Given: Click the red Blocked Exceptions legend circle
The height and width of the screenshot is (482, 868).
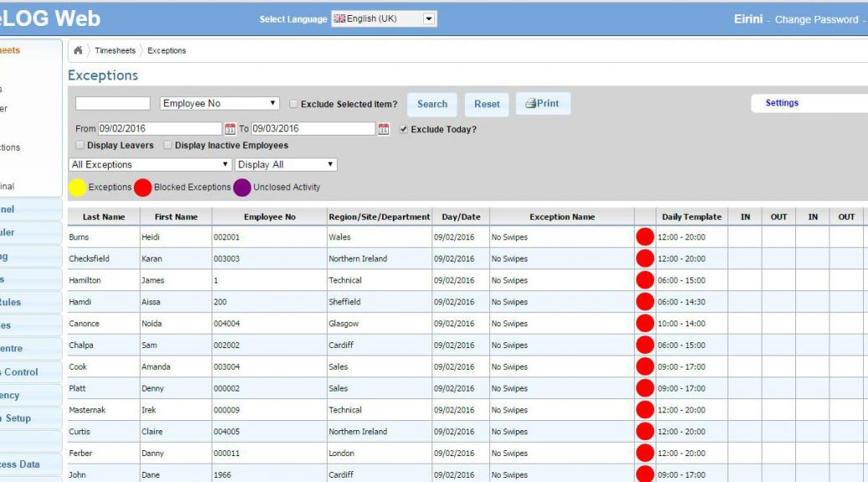Looking at the screenshot, I should 143,187.
